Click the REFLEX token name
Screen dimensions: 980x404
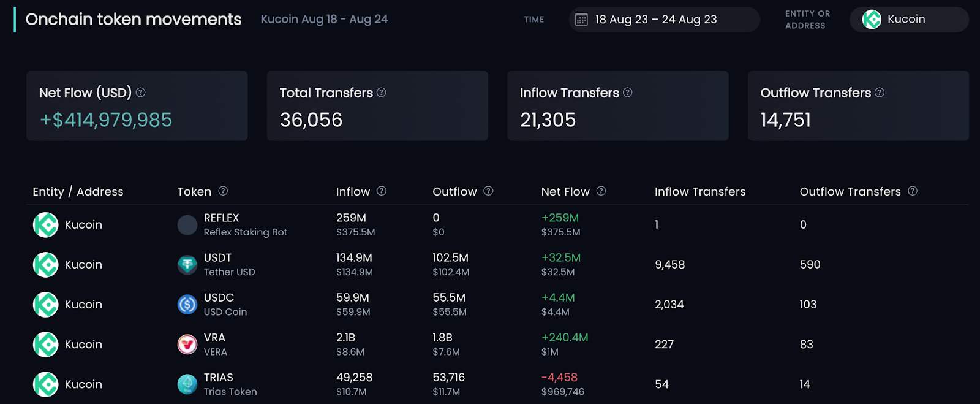[x=221, y=218]
